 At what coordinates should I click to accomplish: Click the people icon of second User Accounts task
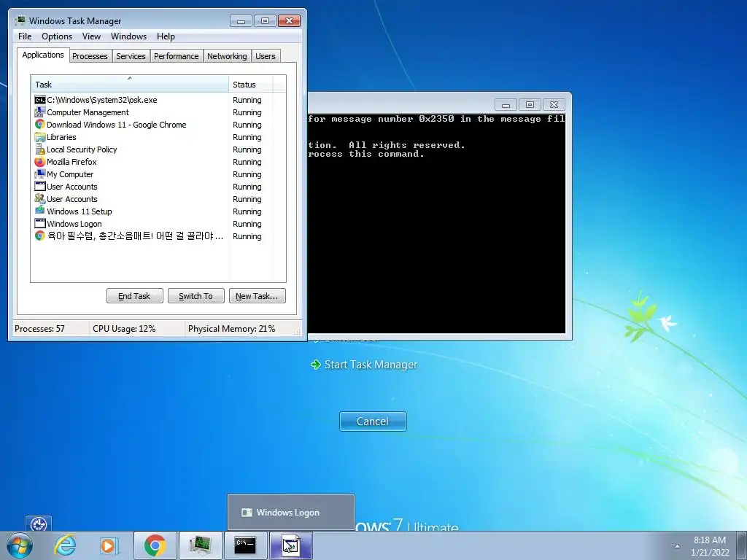pyautogui.click(x=40, y=199)
